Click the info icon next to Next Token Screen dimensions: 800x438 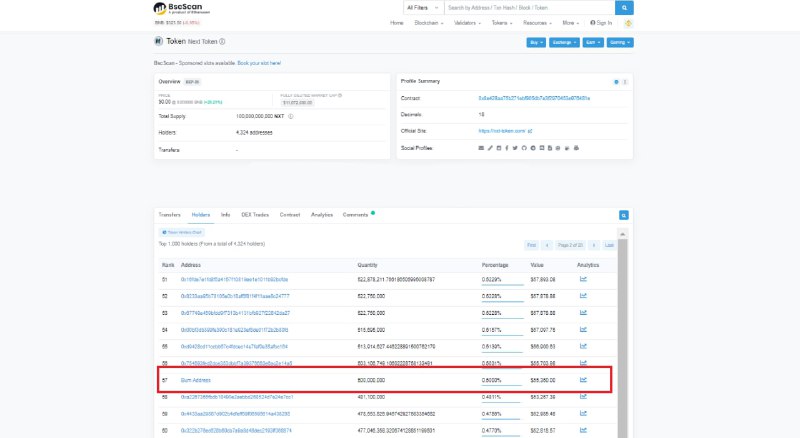(222, 41)
